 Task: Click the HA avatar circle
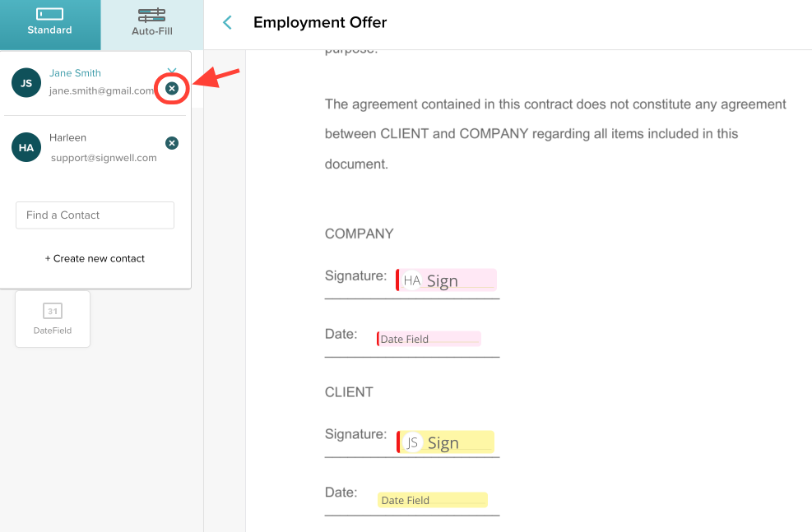(x=26, y=147)
